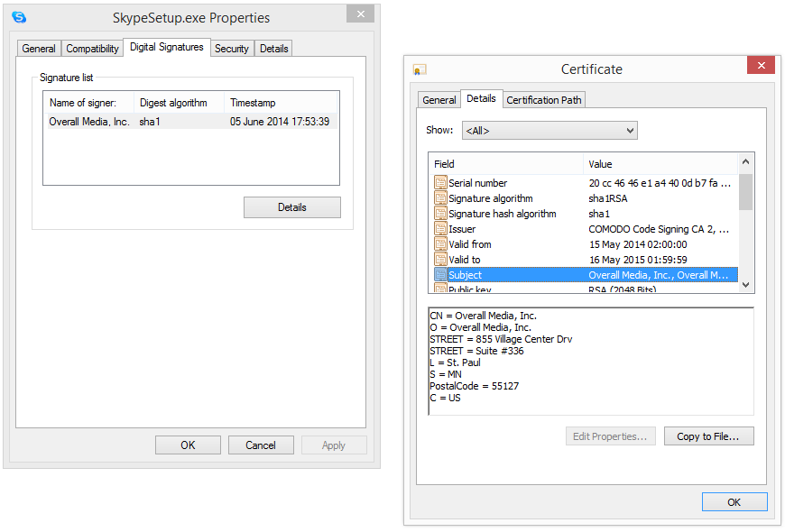Select the Serial number row
785x532 pixels.
pos(586,183)
